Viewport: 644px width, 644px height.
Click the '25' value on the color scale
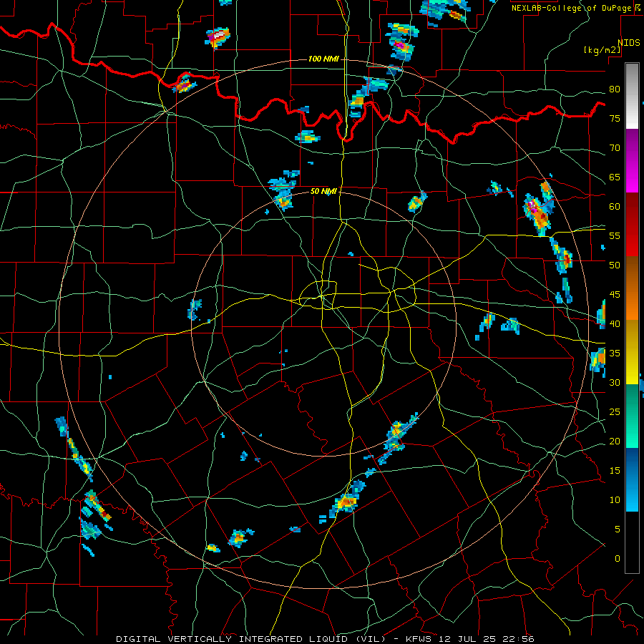(x=615, y=412)
